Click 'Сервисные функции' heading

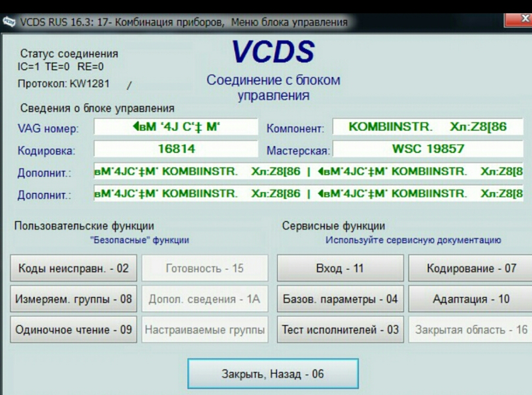click(x=333, y=226)
